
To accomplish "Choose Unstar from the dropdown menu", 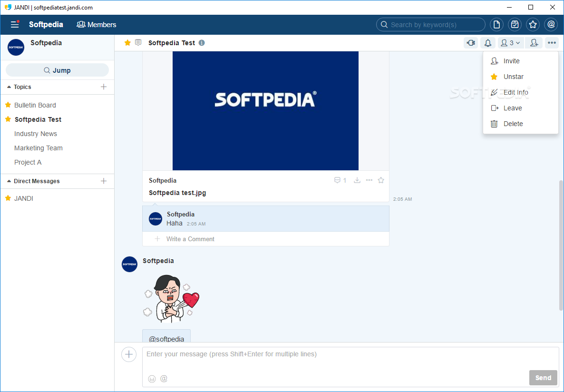I will (x=520, y=77).
